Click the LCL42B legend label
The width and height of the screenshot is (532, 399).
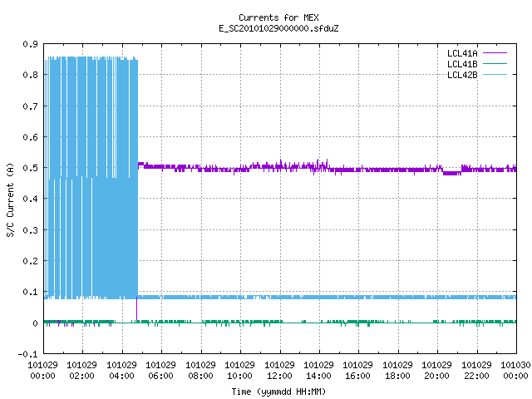click(x=462, y=75)
